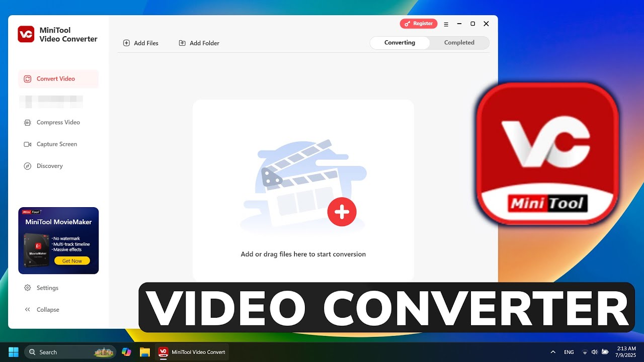This screenshot has height=362, width=644.
Task: Click the MiniTool Video Converter logo icon
Action: [26, 34]
